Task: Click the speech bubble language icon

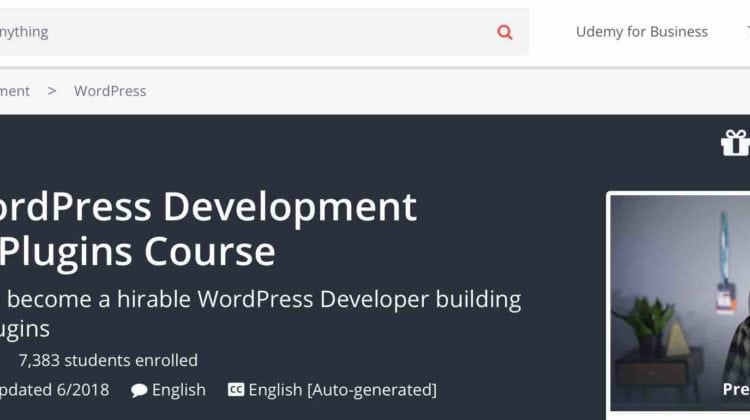Action: pos(139,390)
